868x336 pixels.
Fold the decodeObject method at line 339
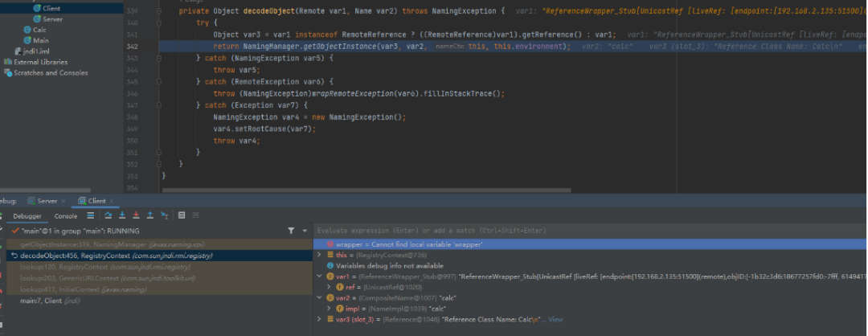159,11
